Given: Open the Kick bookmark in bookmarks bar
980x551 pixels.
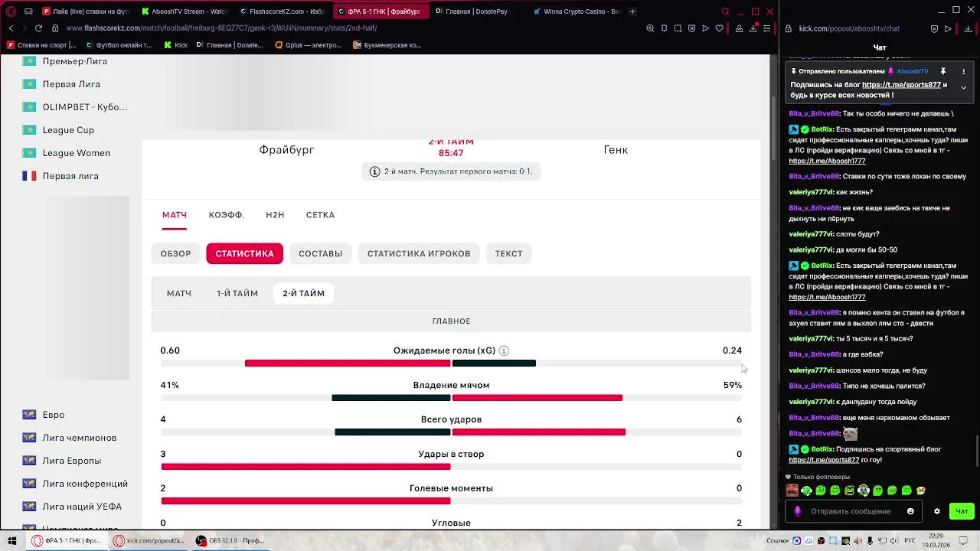Looking at the screenshot, I should click(x=176, y=45).
